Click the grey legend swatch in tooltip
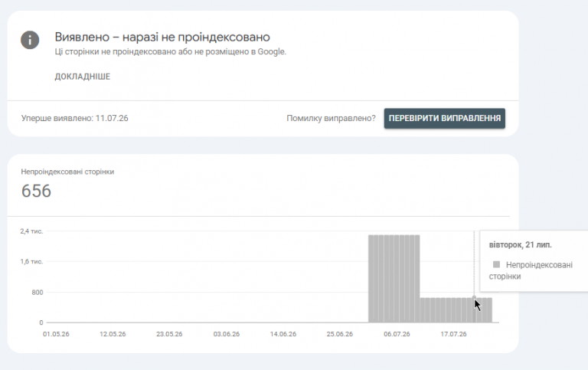Viewport: 588px width, 370px height. tap(496, 264)
